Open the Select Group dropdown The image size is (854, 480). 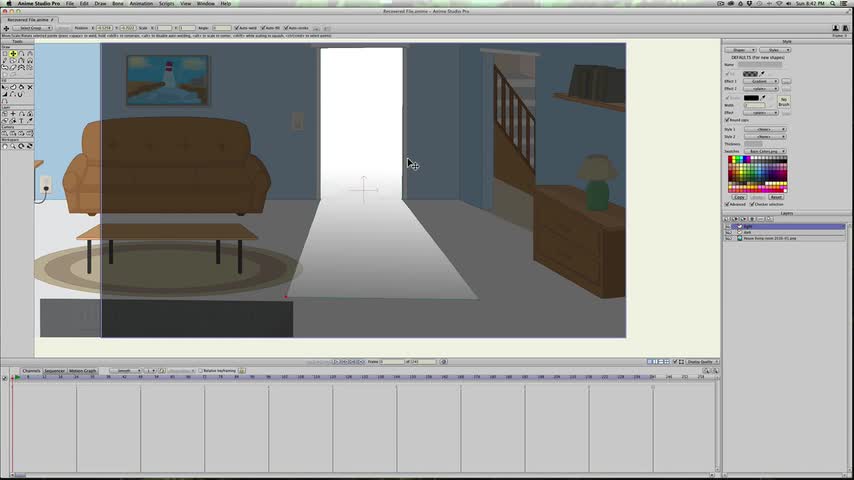coord(32,28)
